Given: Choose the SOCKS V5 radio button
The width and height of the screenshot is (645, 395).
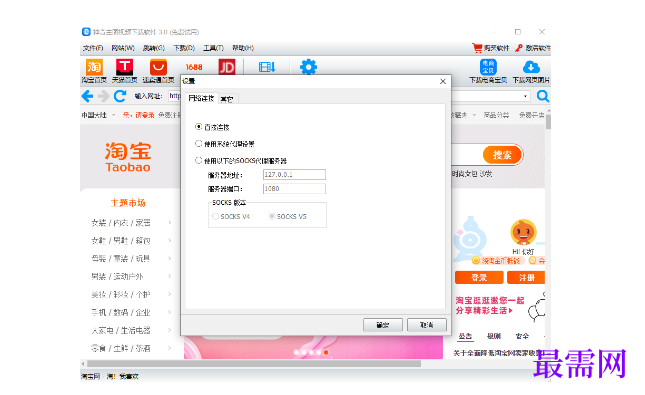Looking at the screenshot, I should [271, 216].
